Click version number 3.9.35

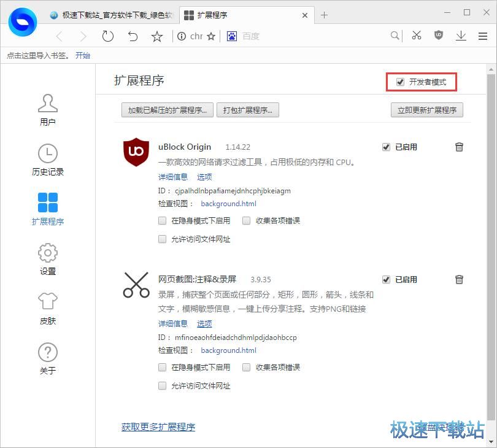point(261,280)
